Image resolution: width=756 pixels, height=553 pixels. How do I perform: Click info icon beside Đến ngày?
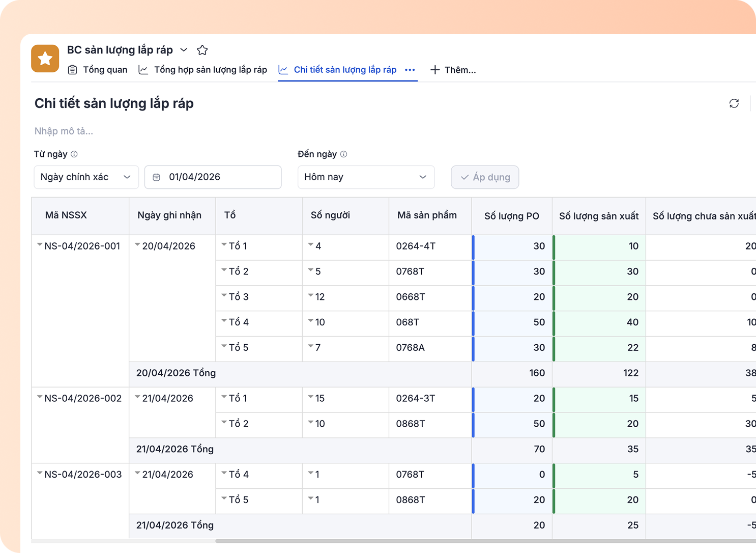click(344, 154)
